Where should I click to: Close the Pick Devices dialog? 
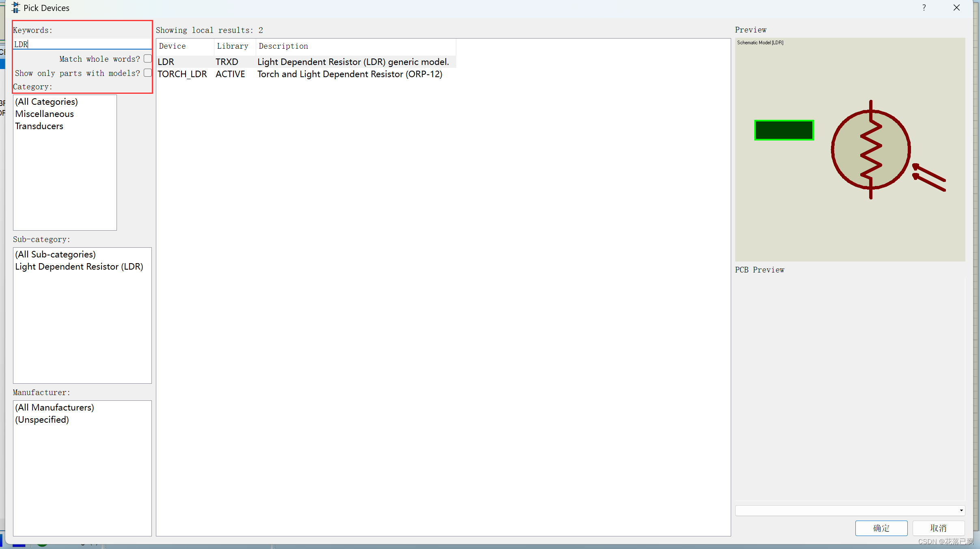click(x=957, y=8)
